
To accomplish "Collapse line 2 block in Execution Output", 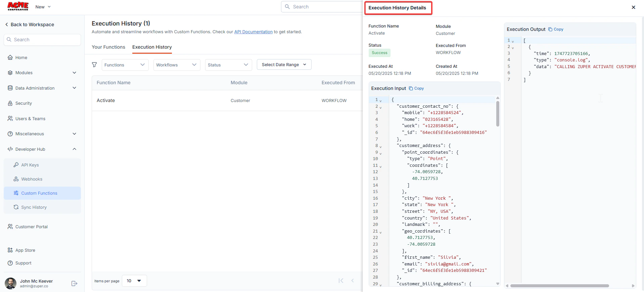I will [x=513, y=48].
